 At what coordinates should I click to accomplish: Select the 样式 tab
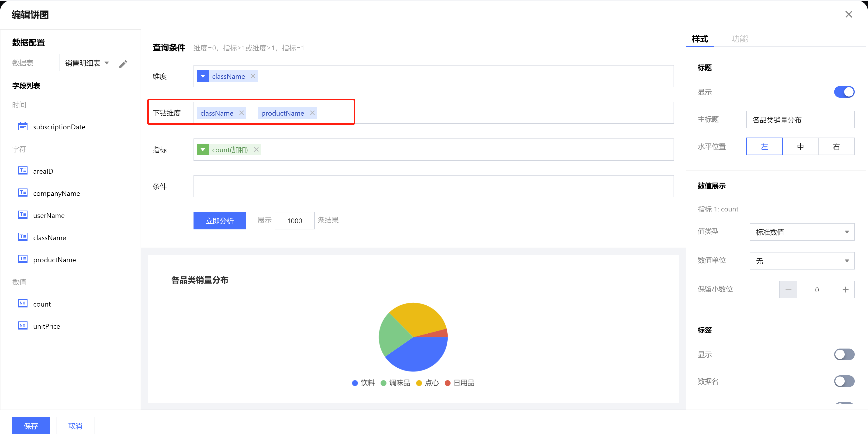700,39
